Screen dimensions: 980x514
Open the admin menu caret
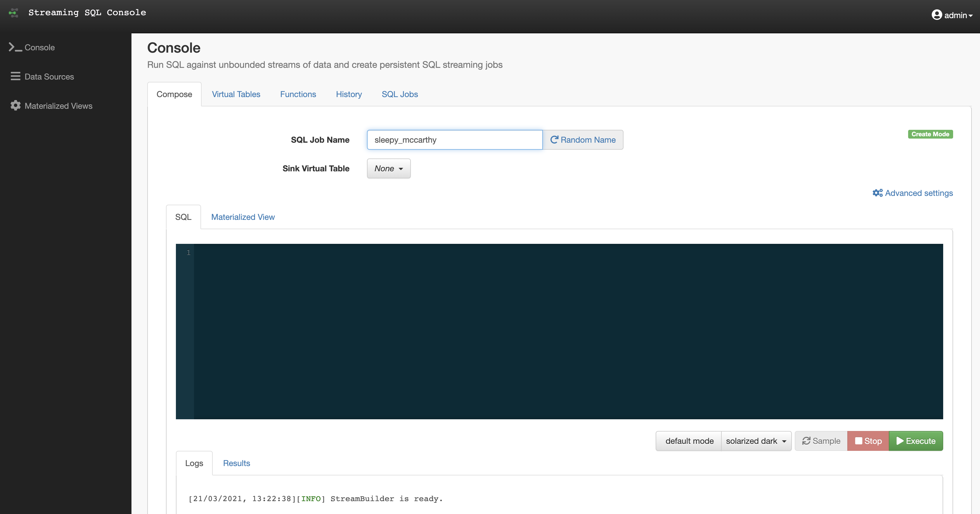pos(970,15)
